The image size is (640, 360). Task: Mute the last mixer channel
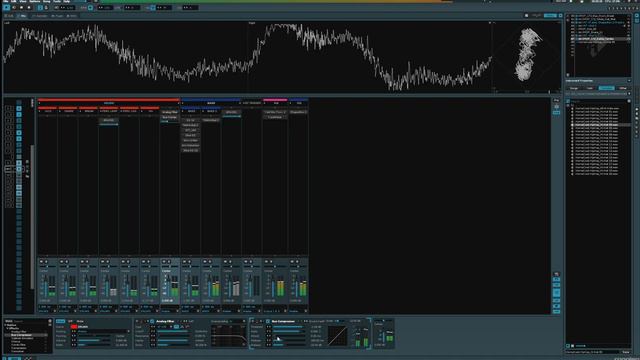coord(292,262)
